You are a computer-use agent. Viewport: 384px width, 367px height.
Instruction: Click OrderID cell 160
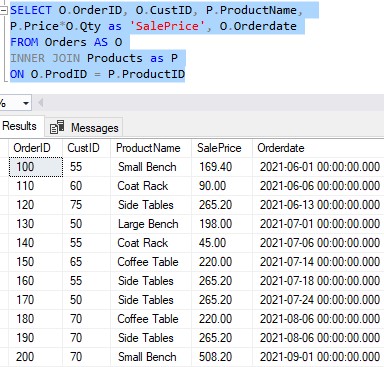pyautogui.click(x=35, y=281)
